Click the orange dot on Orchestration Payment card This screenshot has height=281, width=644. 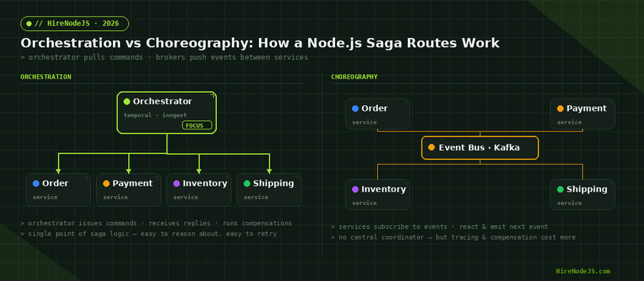tap(106, 183)
